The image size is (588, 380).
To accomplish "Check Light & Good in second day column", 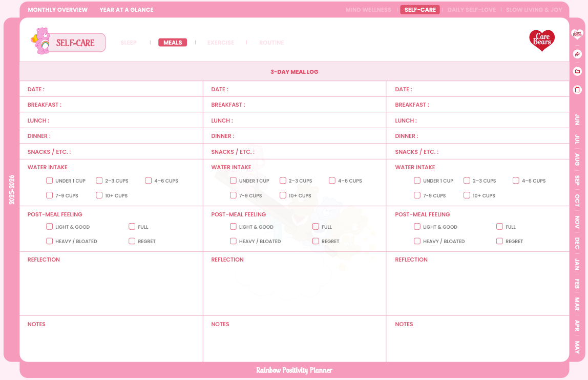I will [233, 227].
